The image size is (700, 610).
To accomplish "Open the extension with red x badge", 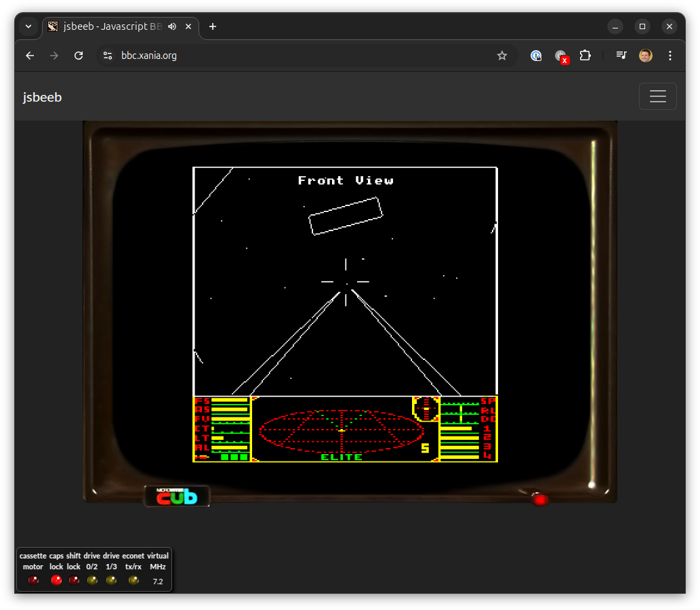I will [x=561, y=56].
